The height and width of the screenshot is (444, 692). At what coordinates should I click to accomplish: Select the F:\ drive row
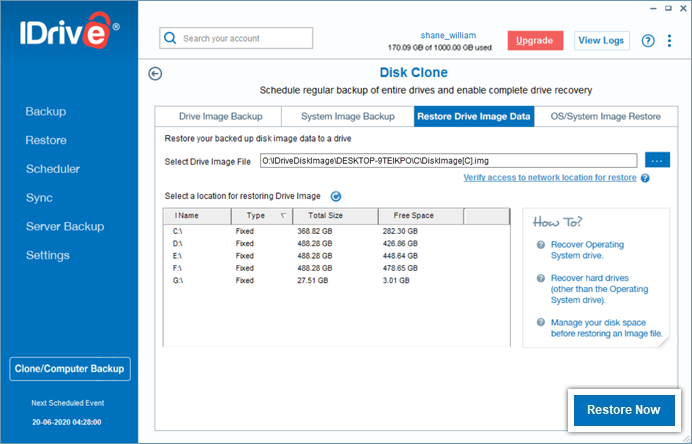(x=336, y=268)
